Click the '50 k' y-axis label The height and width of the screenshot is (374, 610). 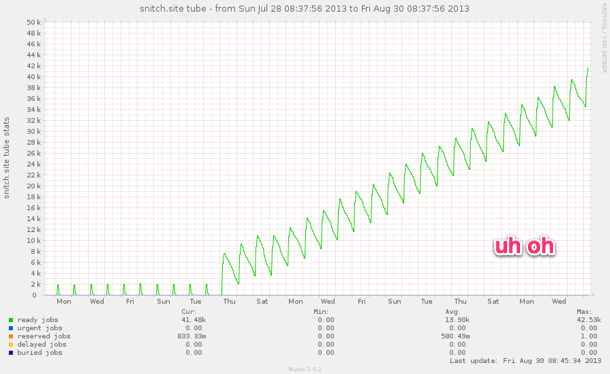(34, 22)
